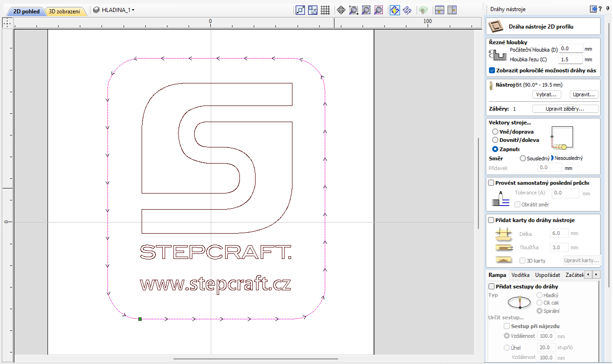Click the ramp type ellipse illustration
The image size is (613, 364).
[x=520, y=303]
